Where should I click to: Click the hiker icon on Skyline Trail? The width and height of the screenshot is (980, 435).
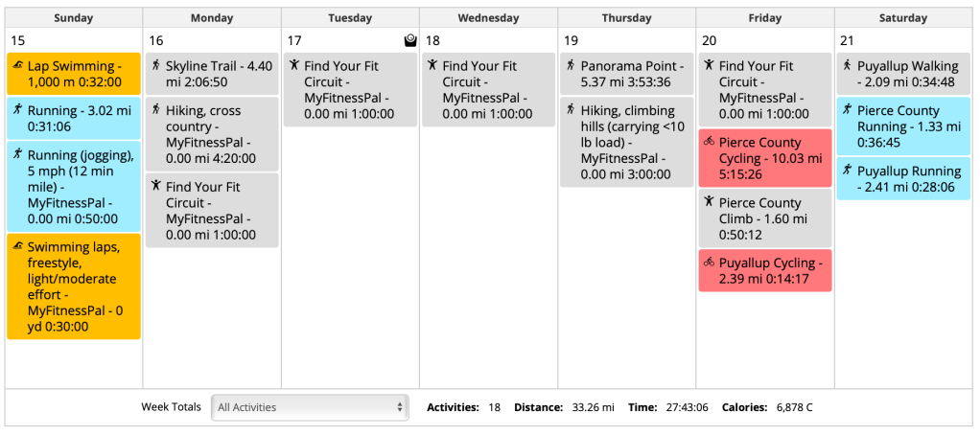(x=156, y=66)
